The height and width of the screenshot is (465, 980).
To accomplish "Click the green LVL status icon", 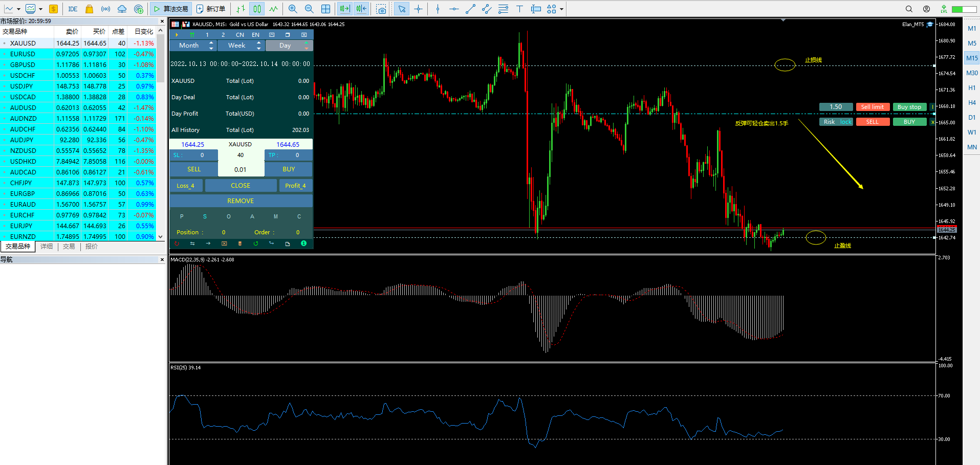I will click(x=944, y=9).
